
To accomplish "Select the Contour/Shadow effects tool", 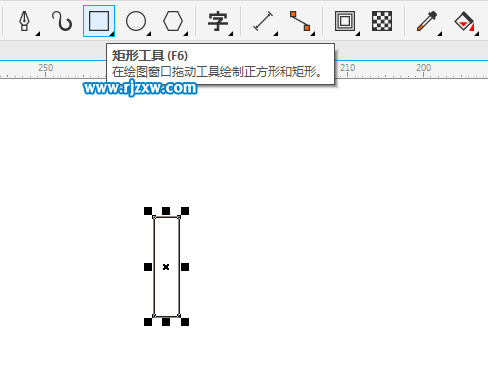I will point(345,21).
